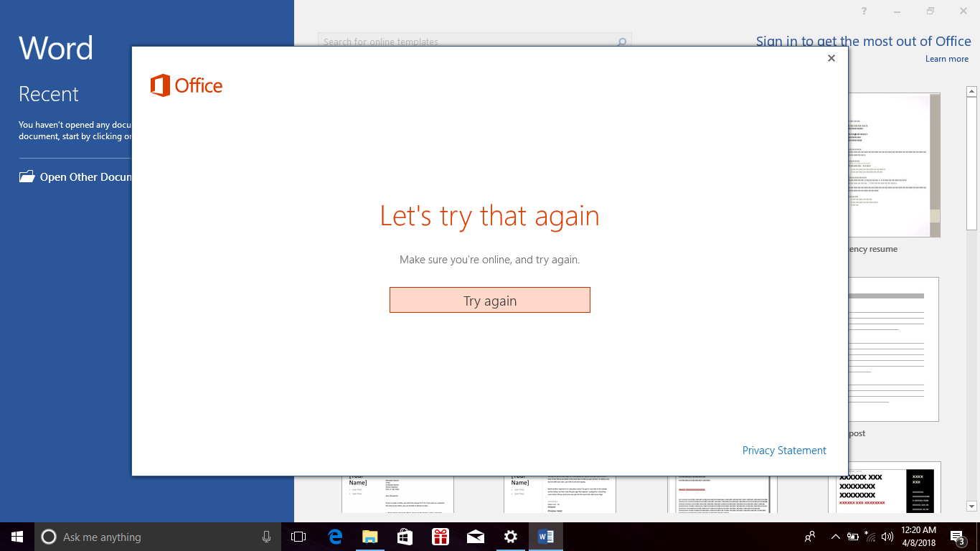Close the Office sign-in dialog
Image resolution: width=980 pixels, height=551 pixels.
click(831, 59)
